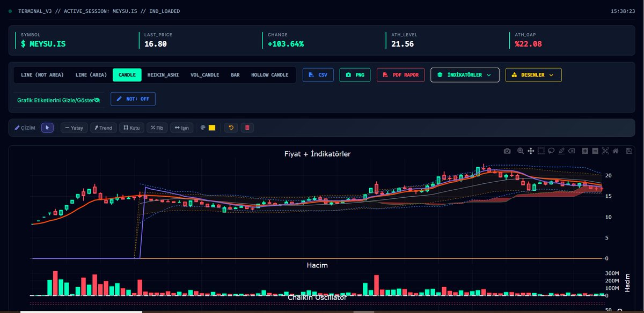Switch chart type to LINE (AREA)

[91, 75]
